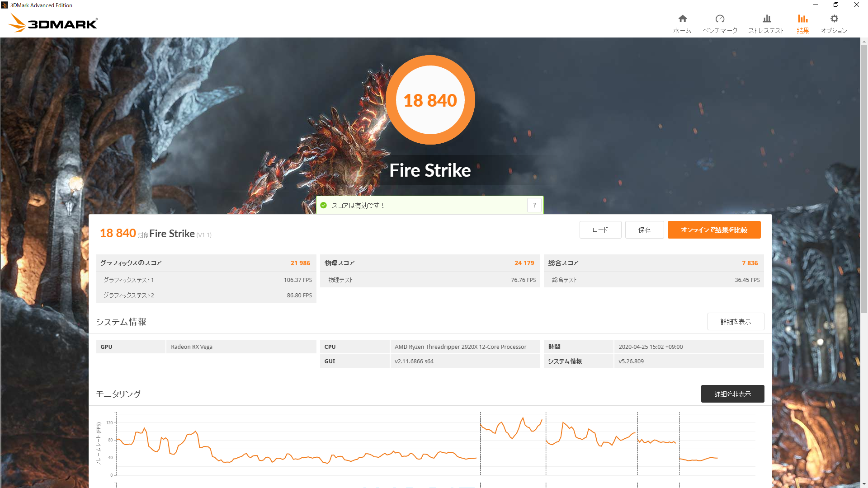Open the Stress Test chart icon

[x=766, y=19]
